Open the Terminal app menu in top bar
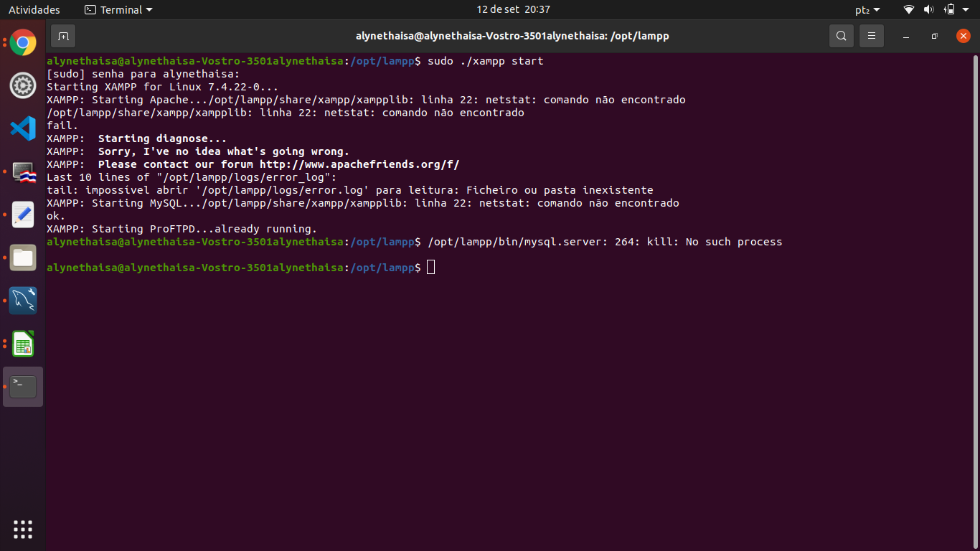 pos(118,10)
